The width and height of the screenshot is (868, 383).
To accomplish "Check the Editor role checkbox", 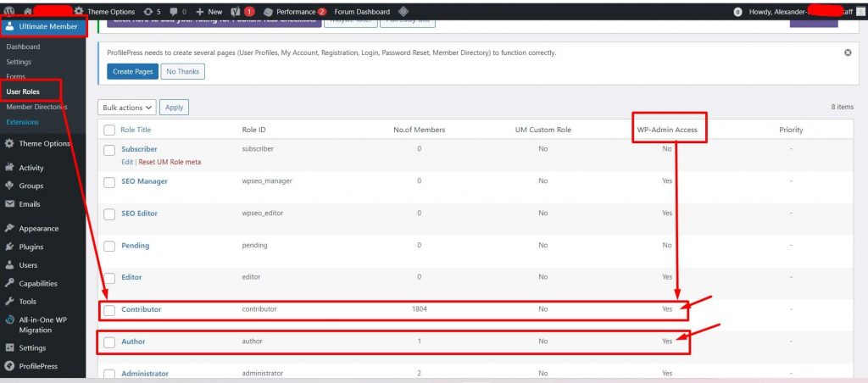I will click(x=109, y=278).
